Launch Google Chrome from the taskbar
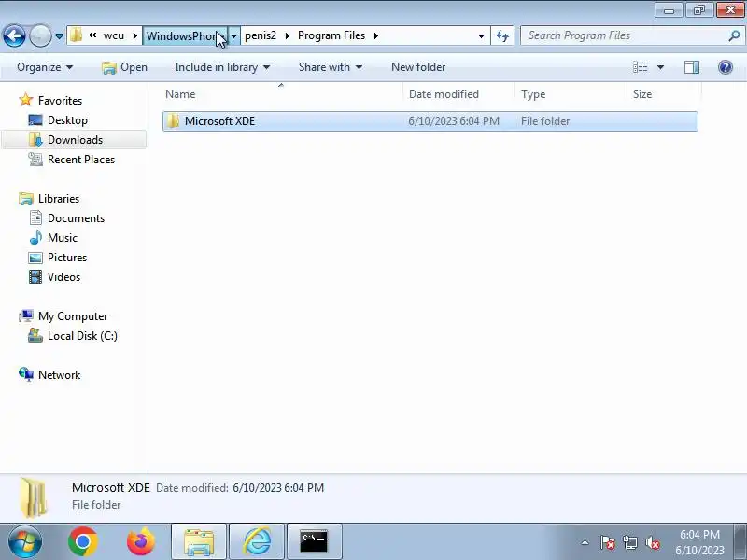This screenshot has width=747, height=560. coord(83,542)
